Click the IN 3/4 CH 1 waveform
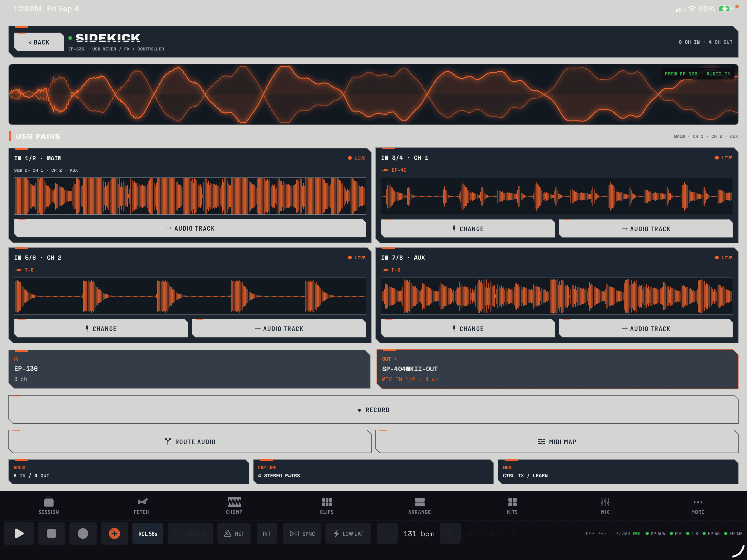 pyautogui.click(x=557, y=196)
